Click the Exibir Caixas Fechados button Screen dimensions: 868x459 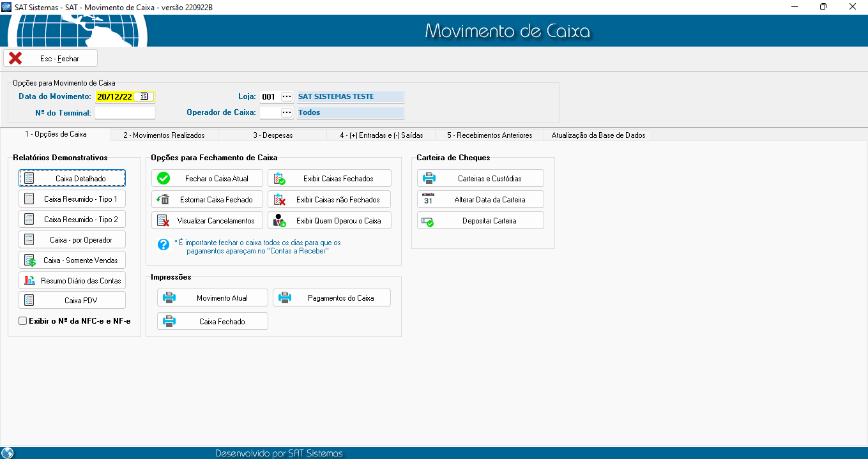point(329,179)
